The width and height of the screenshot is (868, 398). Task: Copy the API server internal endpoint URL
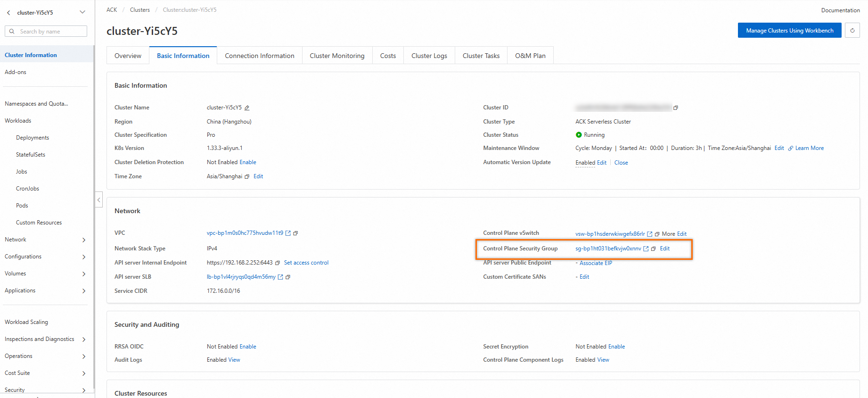pos(278,263)
